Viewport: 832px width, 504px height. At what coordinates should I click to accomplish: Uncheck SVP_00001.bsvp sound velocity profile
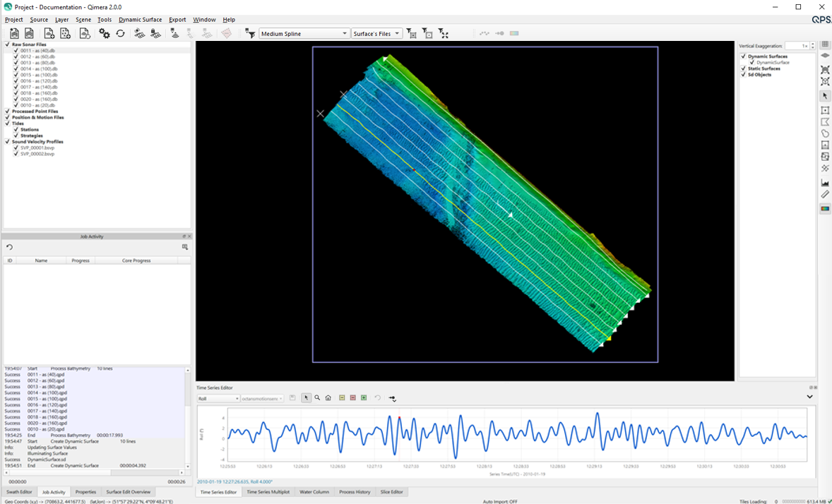click(16, 148)
